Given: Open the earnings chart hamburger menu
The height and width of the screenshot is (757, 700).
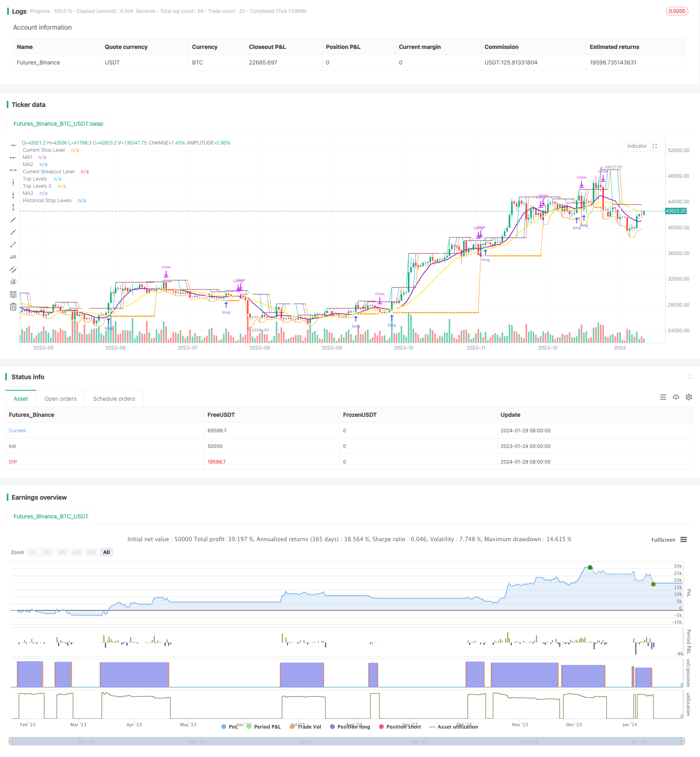Looking at the screenshot, I should [x=684, y=540].
